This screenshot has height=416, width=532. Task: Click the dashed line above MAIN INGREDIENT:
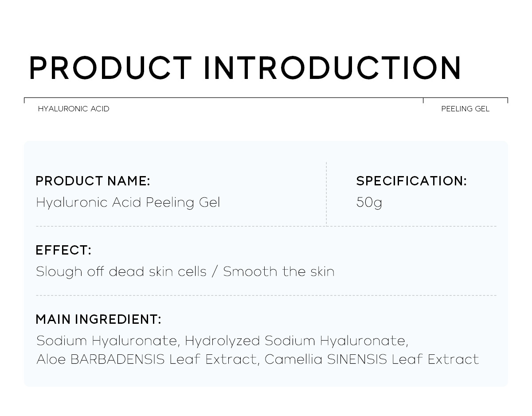266,295
